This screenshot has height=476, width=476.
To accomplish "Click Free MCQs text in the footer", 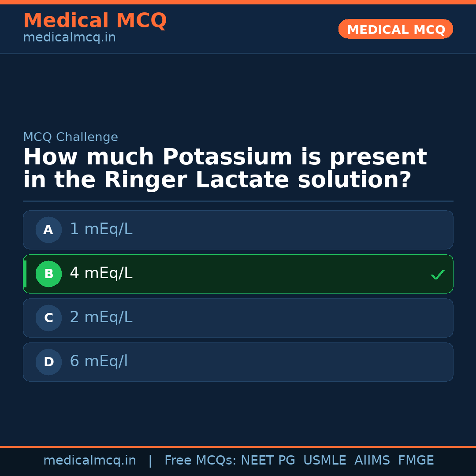I will pyautogui.click(x=200, y=461).
